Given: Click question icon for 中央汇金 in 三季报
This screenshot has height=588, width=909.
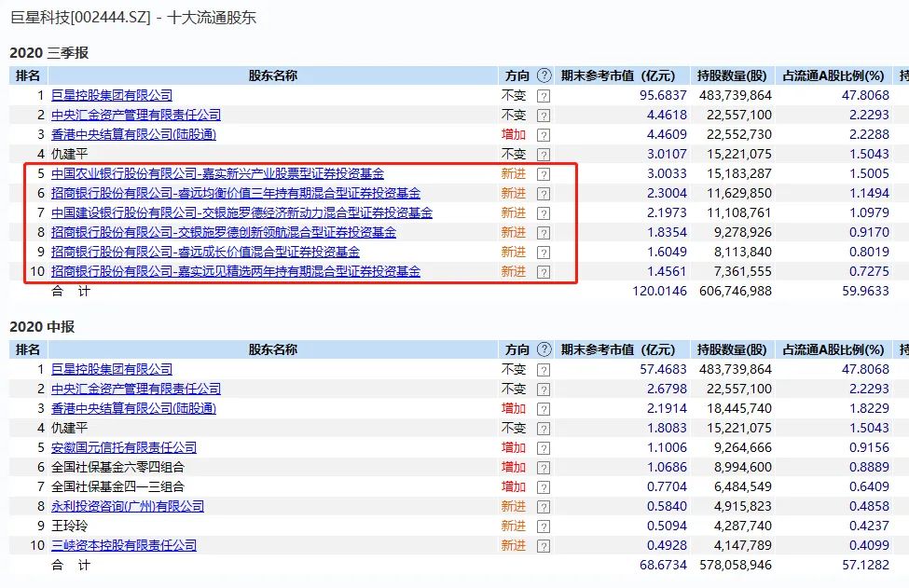Looking at the screenshot, I should (544, 116).
